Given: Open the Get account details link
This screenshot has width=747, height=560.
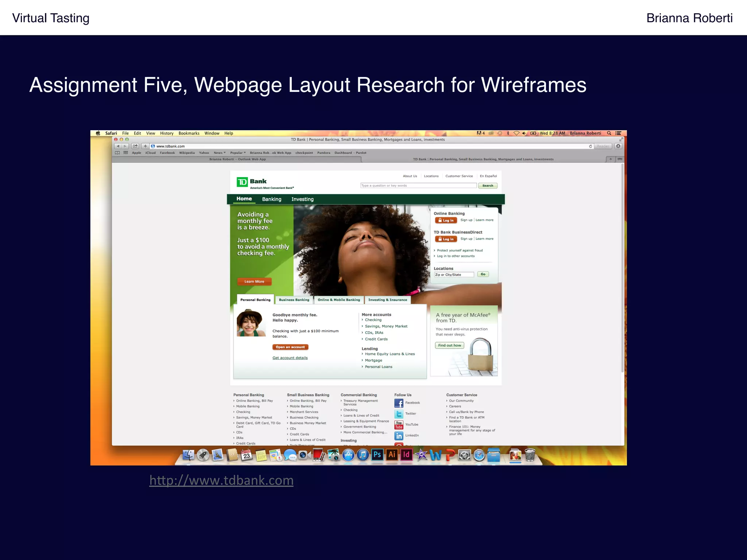Looking at the screenshot, I should 290,358.
